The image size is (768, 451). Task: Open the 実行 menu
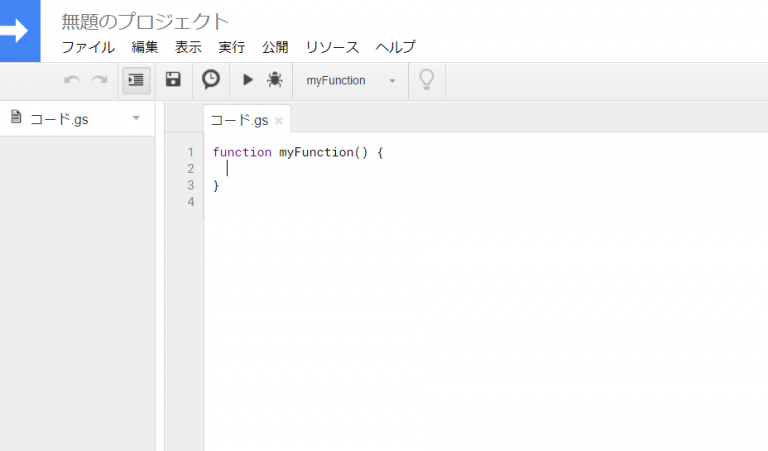232,47
